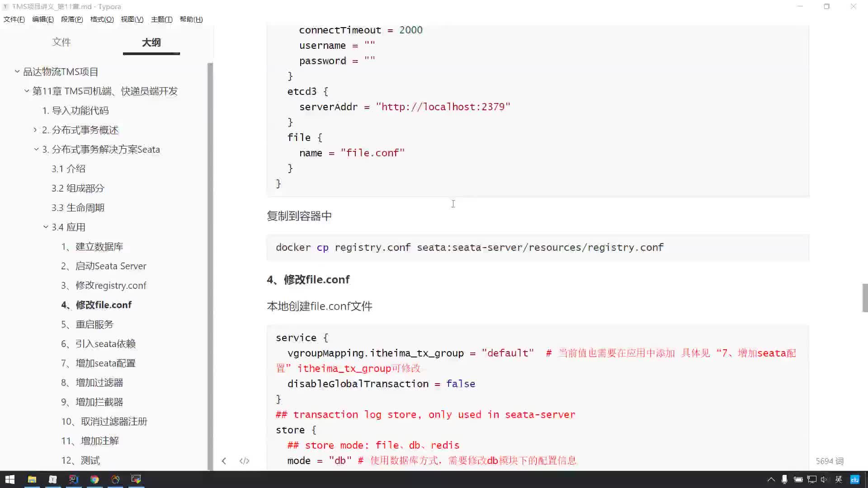Switch the 英 input method indicator
This screenshot has height=488, width=868.
coord(839,479)
